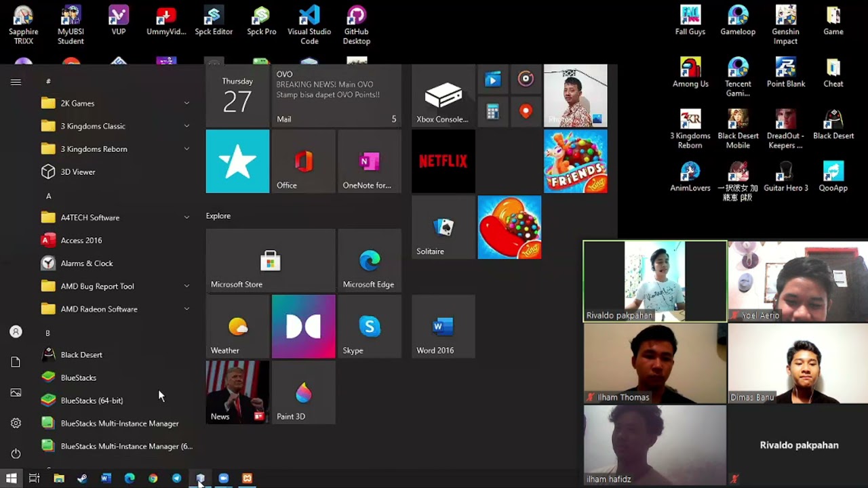Expand the A4TECH Software folder
Screen dimensions: 868x488
115,218
